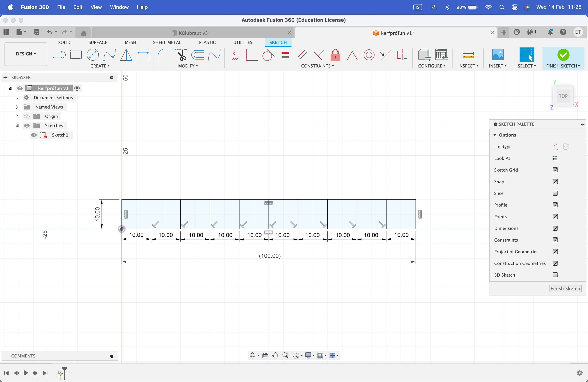Hide Sketch1 with its eye icon
This screenshot has width=588, height=382.
(x=34, y=135)
